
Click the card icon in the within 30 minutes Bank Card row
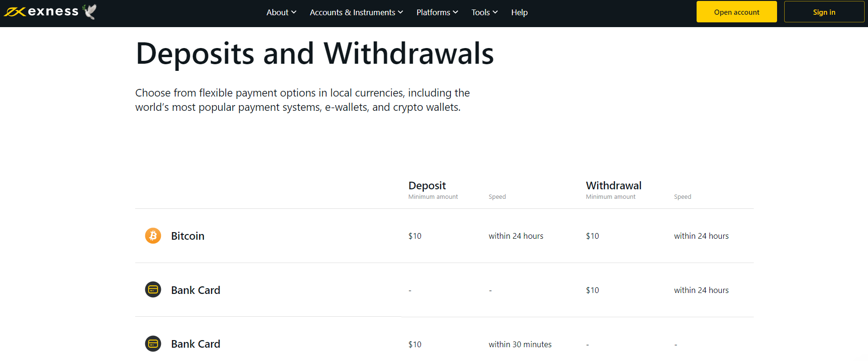click(153, 343)
